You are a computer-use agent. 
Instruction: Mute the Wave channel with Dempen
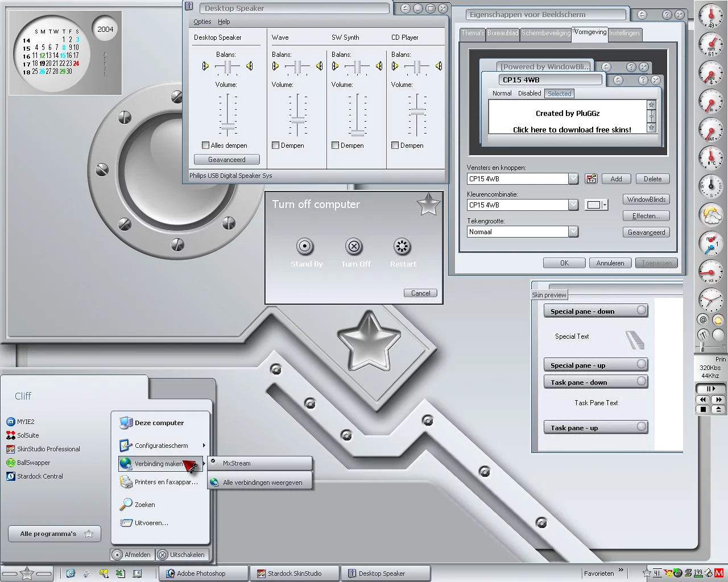click(276, 145)
